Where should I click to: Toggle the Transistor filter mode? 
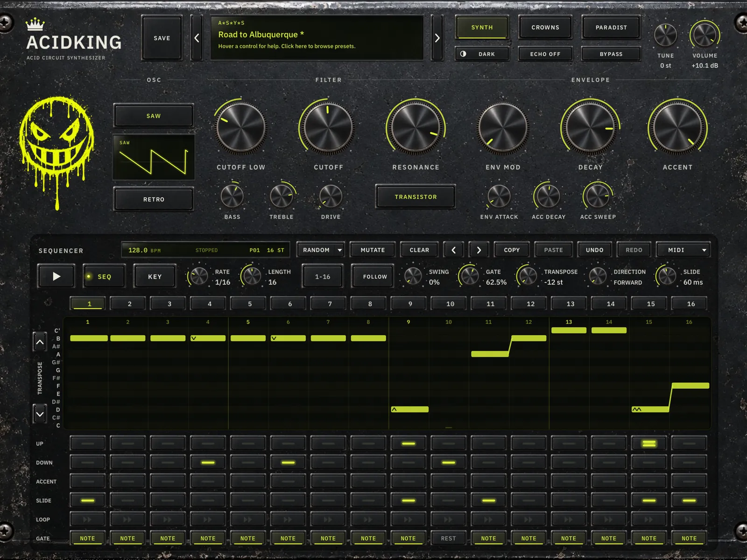pos(416,197)
